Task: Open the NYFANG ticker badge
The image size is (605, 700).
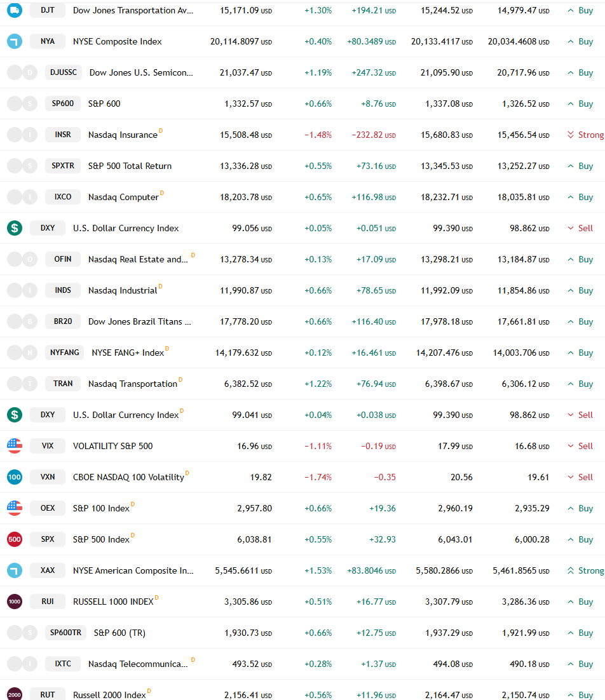Action: (65, 353)
